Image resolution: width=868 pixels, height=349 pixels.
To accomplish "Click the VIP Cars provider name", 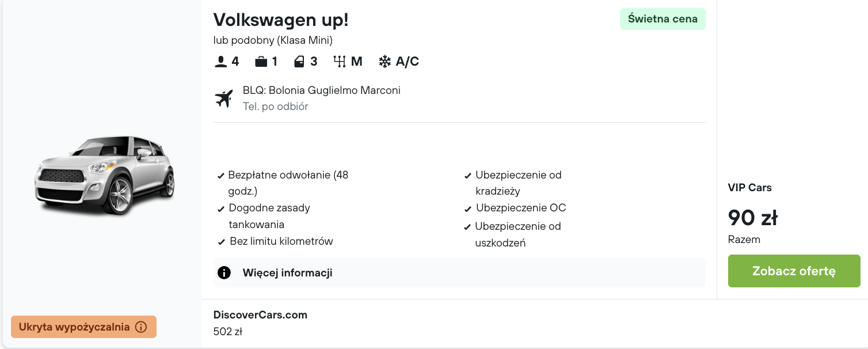I will point(749,188).
